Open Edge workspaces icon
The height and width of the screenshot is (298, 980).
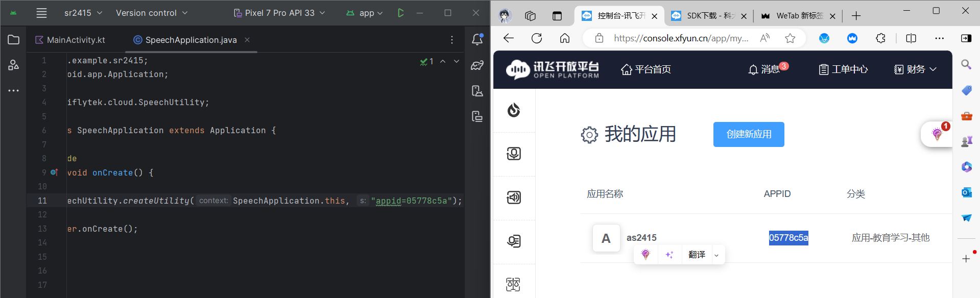tap(530, 16)
